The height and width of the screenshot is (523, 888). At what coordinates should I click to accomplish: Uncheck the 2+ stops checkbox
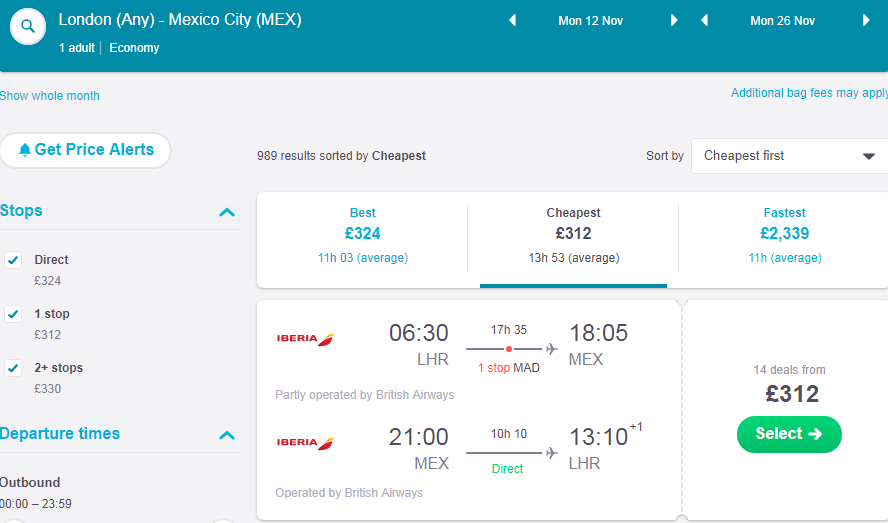click(13, 368)
